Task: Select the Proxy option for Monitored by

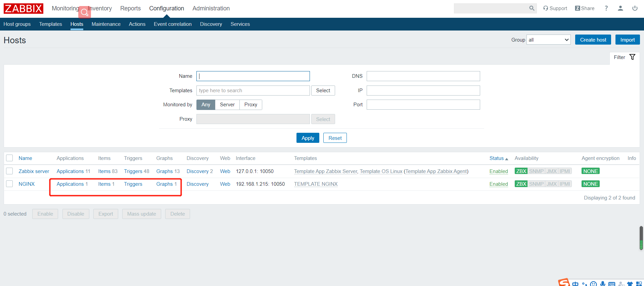Action: (x=251, y=105)
